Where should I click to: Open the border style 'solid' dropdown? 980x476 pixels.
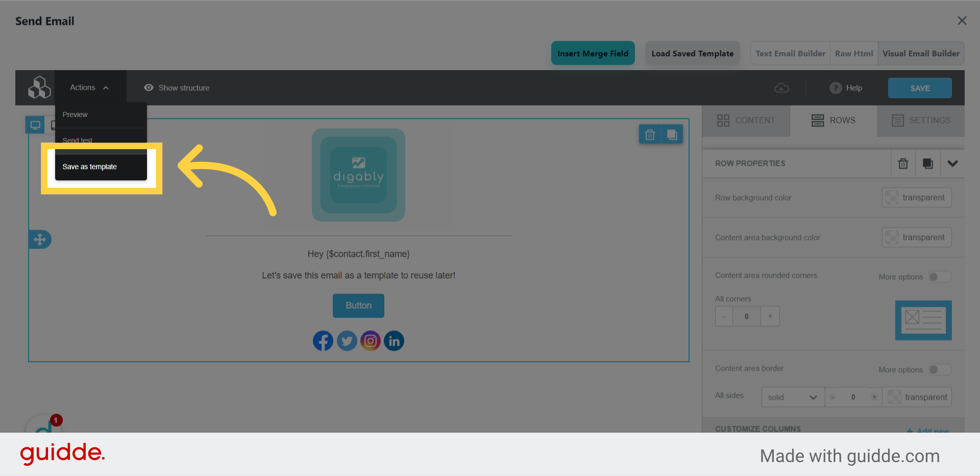(x=793, y=397)
